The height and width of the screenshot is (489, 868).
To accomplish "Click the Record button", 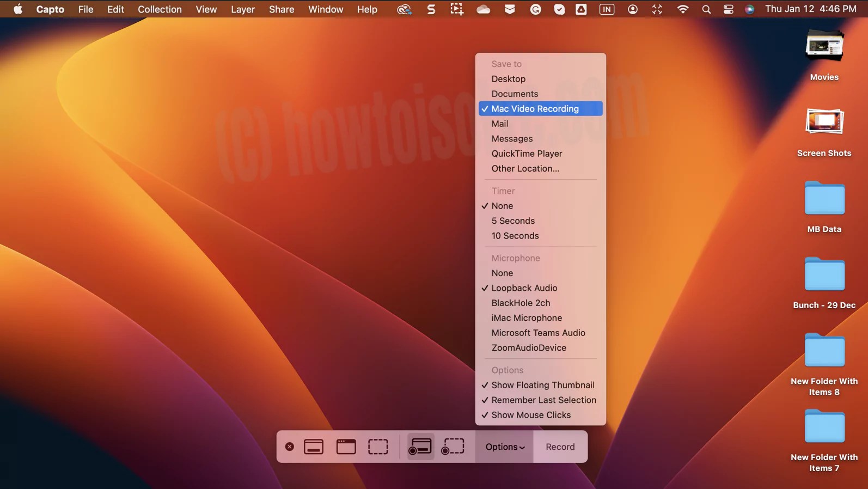I will pos(560,447).
